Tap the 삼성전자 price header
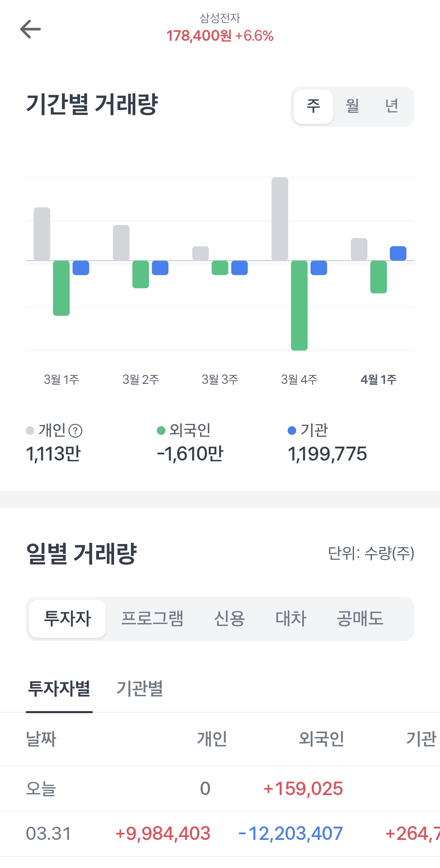 click(220, 28)
